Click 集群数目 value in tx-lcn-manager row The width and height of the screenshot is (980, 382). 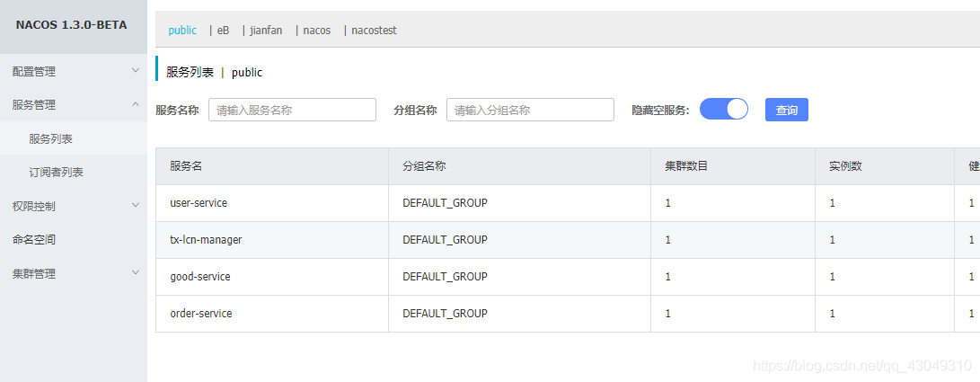[x=668, y=240]
